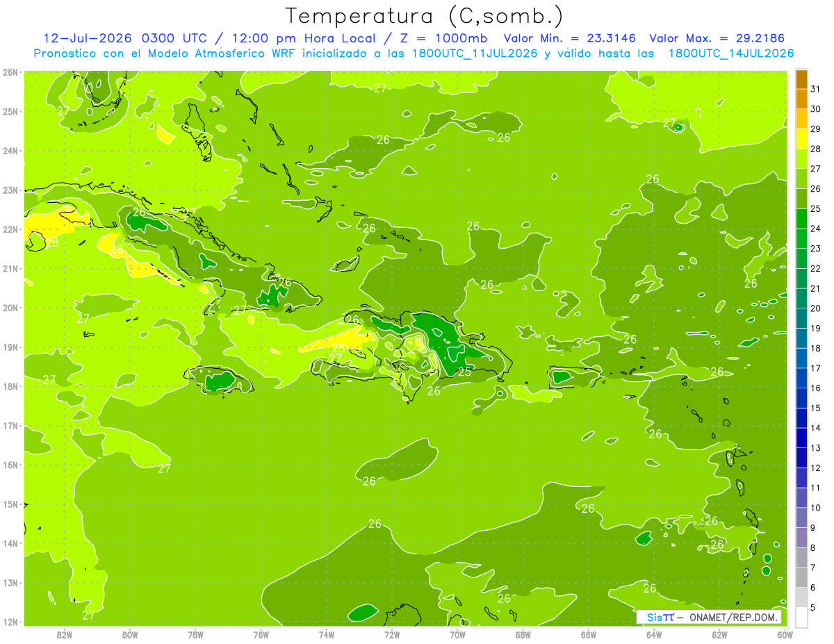Screen dimensions: 834x644
Task: Click the "82W" longitude axis label
Action: coord(65,634)
